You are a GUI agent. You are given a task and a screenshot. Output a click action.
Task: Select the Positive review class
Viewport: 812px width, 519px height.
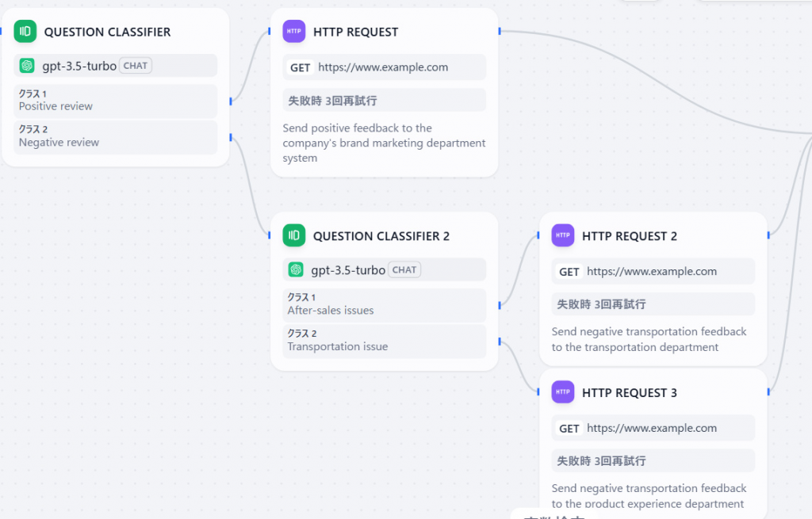coord(116,101)
